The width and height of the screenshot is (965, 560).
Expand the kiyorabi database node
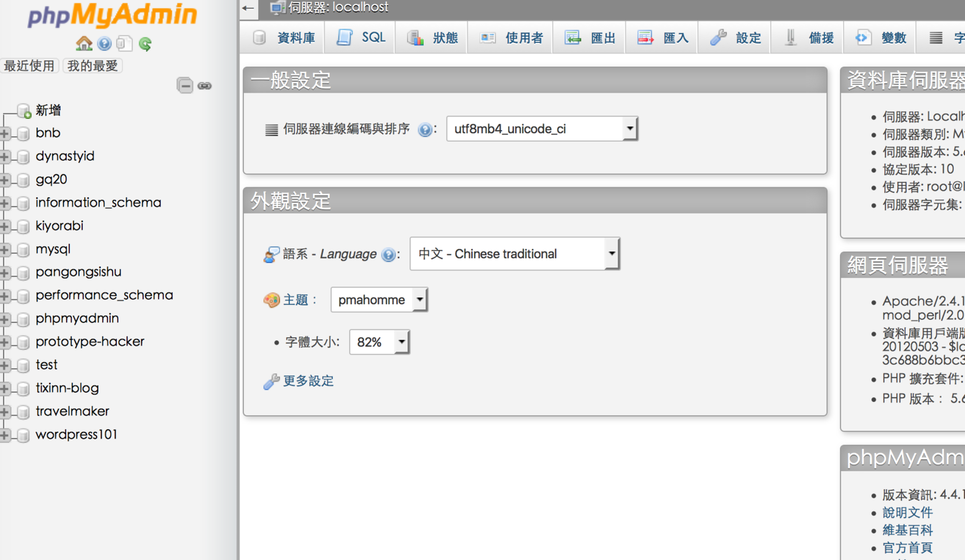5,226
